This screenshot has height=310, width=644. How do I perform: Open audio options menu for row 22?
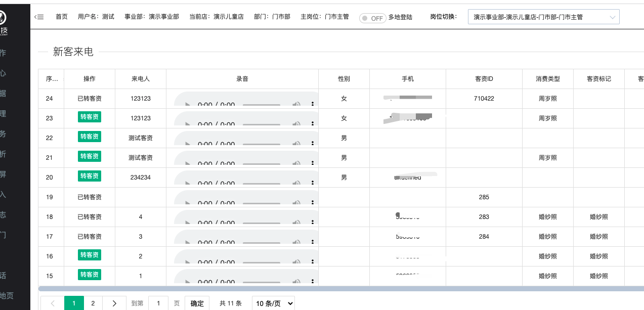(312, 144)
